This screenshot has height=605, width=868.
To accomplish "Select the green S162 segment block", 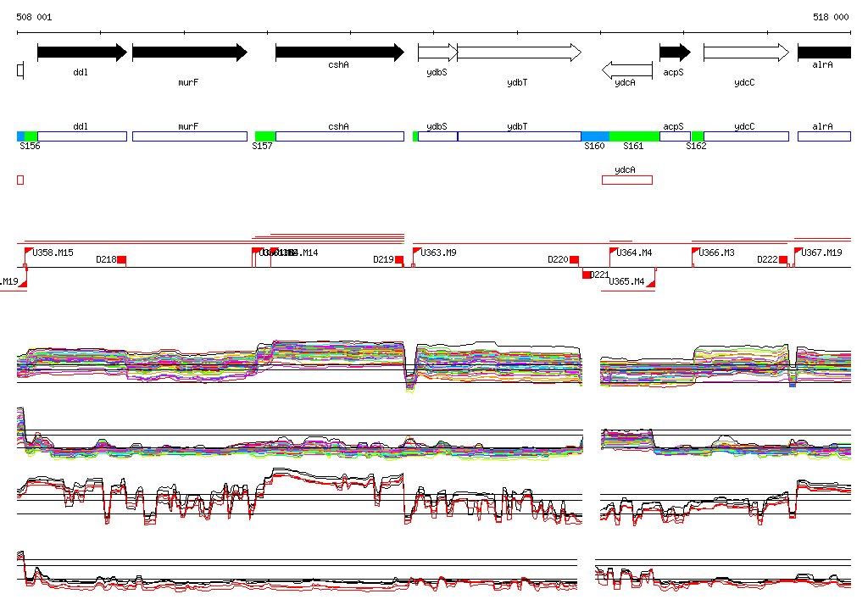I will (x=698, y=136).
